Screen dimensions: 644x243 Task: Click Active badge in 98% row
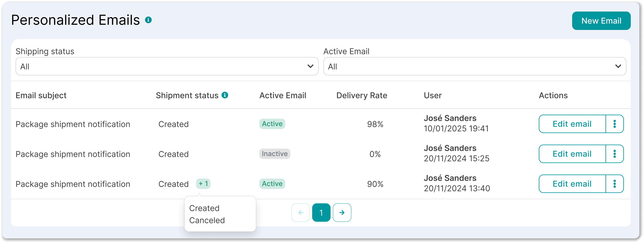[x=272, y=124]
